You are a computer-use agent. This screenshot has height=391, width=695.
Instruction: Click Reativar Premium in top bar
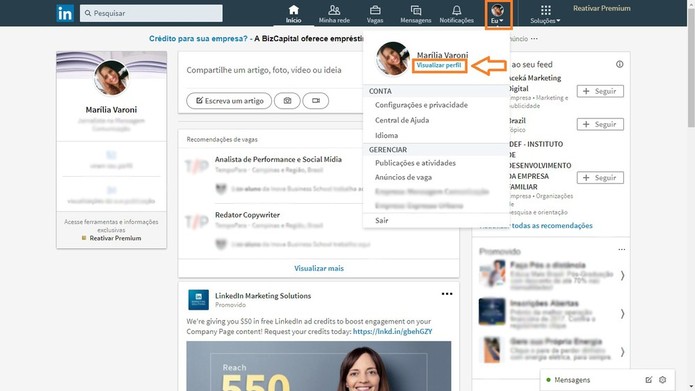[x=601, y=8]
